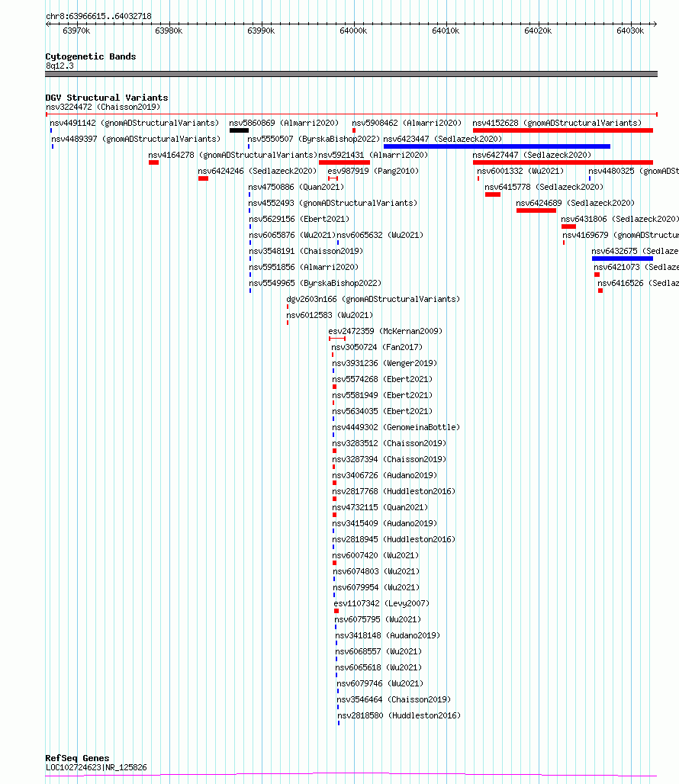Open nsv4491142 (gnomADStructuralVariants) label
This screenshot has width=679, height=784.
click(x=134, y=123)
